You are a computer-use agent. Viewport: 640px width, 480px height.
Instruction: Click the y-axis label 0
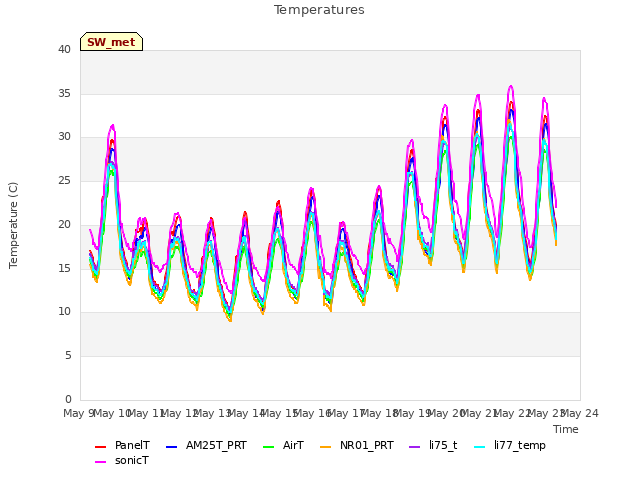pyautogui.click(x=68, y=399)
